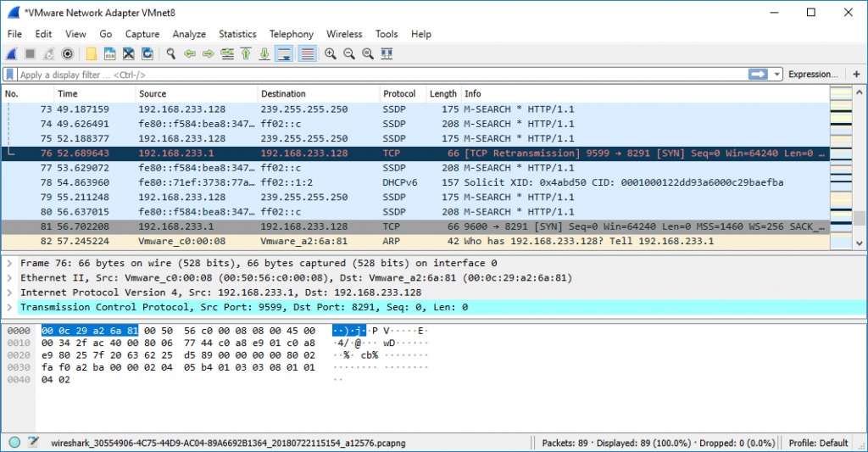Expand the Frame 76 details

(x=9, y=263)
